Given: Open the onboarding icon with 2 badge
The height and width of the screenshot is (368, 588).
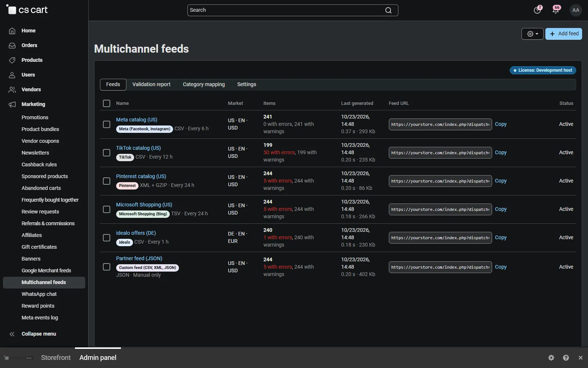Looking at the screenshot, I should point(538,10).
